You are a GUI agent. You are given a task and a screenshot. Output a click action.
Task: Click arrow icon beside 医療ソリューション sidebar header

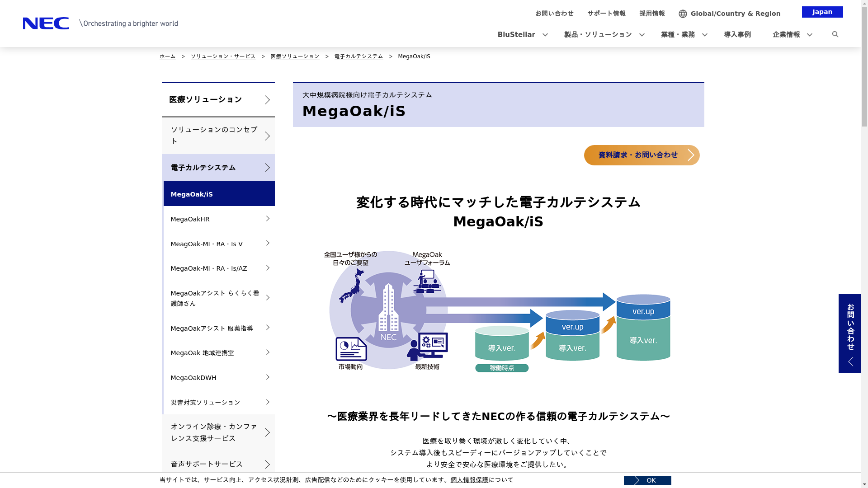[x=267, y=100]
